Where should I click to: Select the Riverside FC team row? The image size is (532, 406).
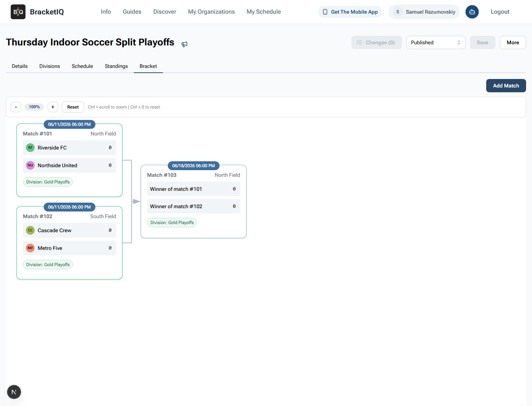tap(69, 148)
